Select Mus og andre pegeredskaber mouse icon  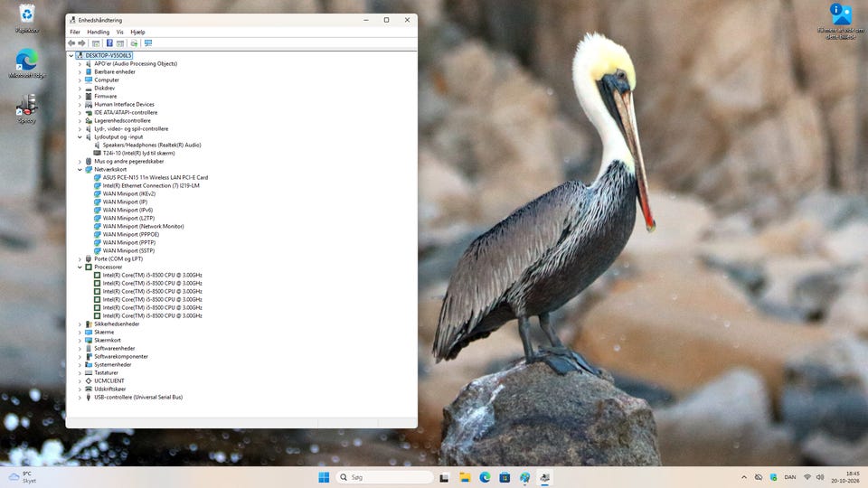point(89,161)
